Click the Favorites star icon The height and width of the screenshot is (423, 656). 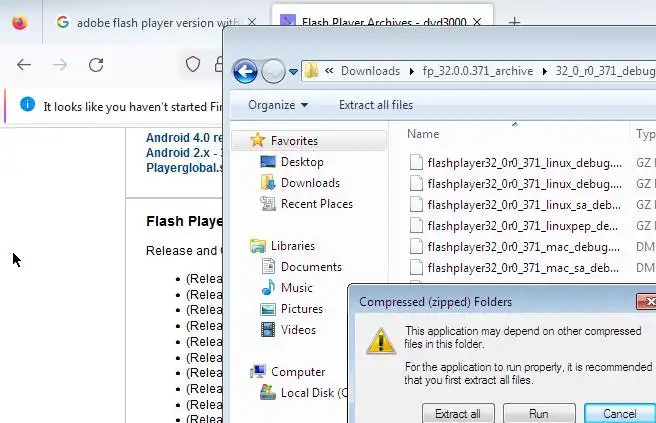click(257, 139)
